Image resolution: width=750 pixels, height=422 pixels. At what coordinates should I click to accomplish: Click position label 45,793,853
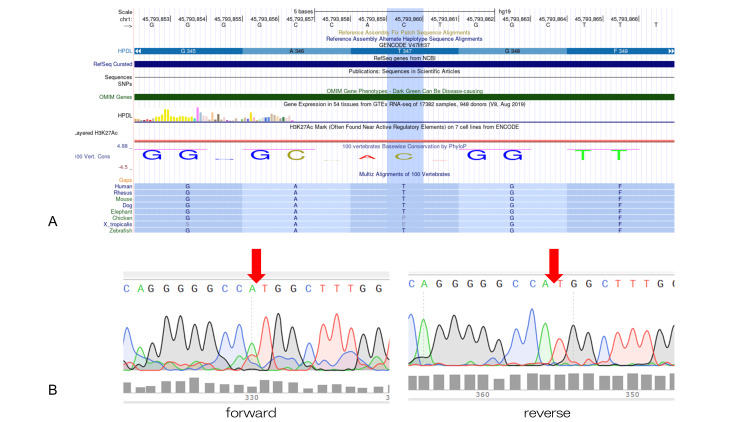coord(156,19)
